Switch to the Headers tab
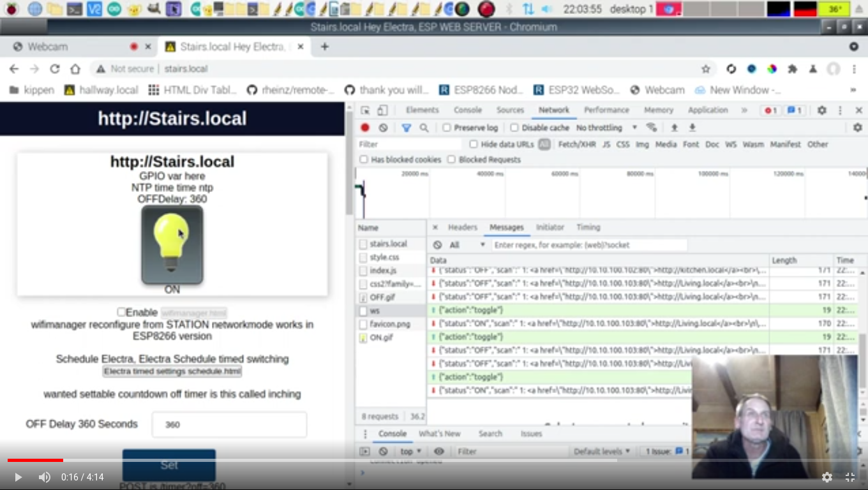 point(462,227)
